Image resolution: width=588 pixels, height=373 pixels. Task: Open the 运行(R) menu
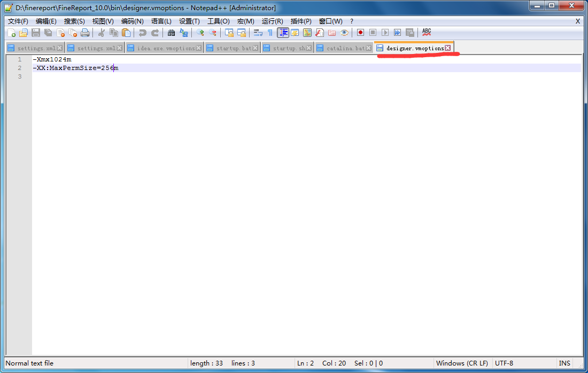click(x=272, y=21)
